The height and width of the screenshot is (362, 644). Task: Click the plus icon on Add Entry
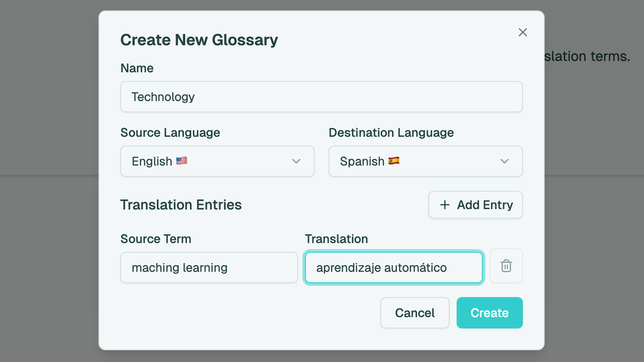tap(444, 205)
